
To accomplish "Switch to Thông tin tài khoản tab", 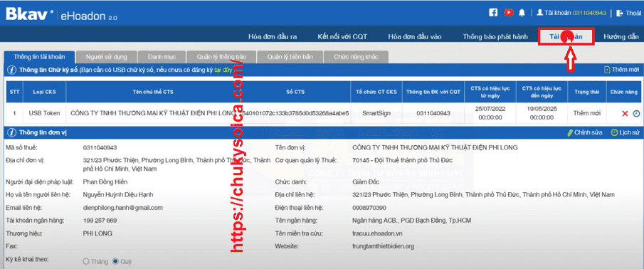I will point(39,57).
